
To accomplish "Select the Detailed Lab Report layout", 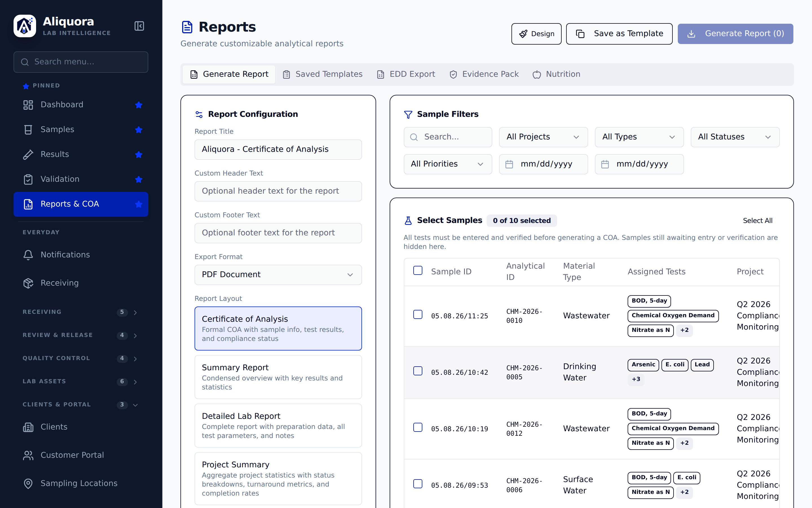I will [278, 426].
